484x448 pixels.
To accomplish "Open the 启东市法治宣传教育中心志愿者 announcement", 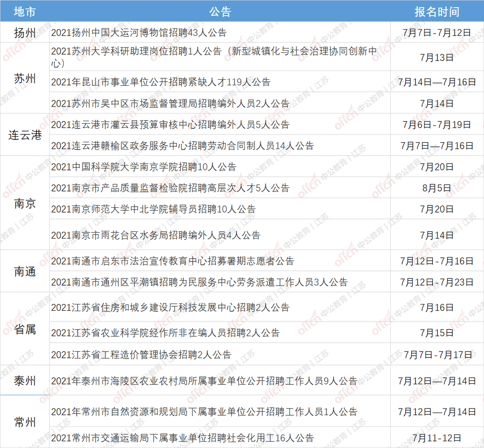I will tap(173, 261).
